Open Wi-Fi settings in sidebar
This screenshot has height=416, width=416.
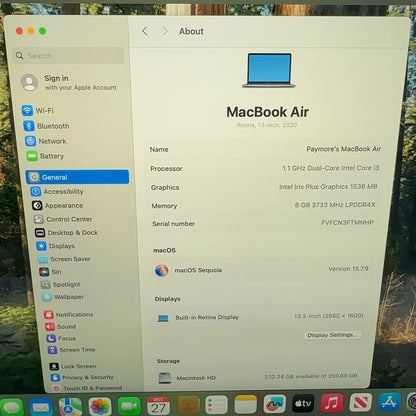38,110
